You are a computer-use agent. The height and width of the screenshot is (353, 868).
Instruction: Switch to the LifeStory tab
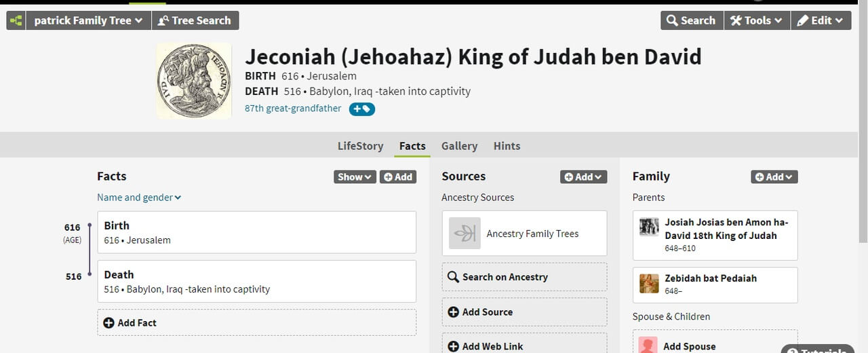(360, 146)
